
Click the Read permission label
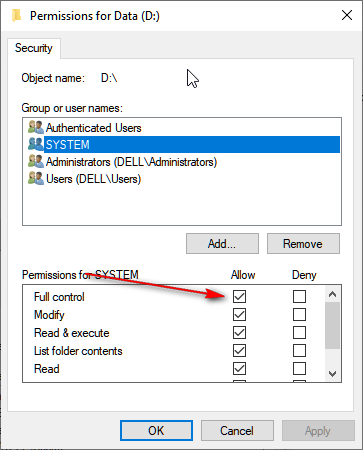[x=47, y=369]
